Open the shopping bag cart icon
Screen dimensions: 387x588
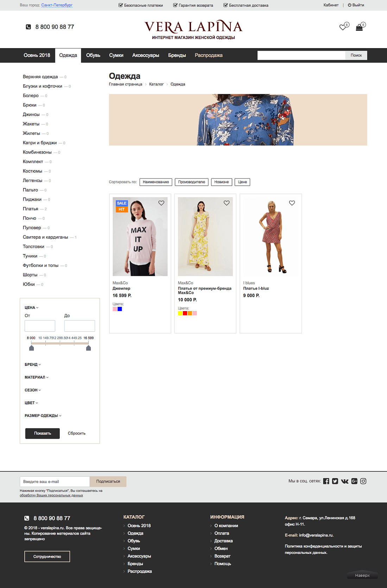click(359, 27)
